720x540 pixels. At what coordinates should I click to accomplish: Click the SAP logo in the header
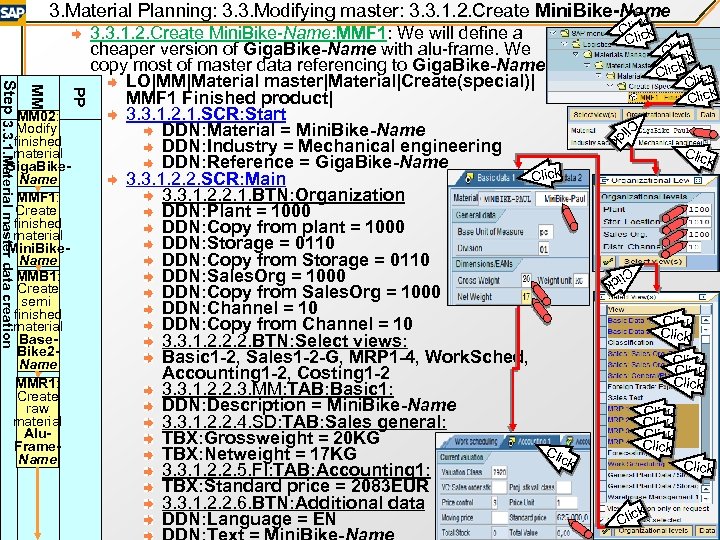(x=10, y=12)
